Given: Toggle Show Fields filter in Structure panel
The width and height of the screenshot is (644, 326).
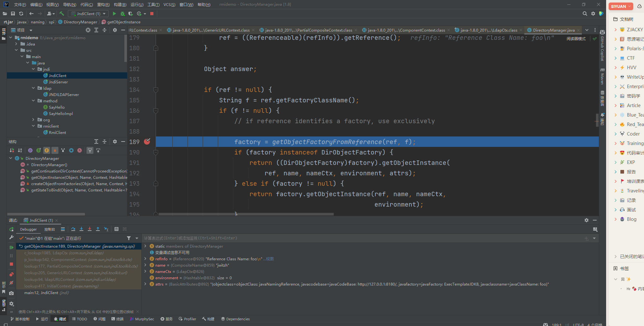Looking at the screenshot, I should 47,150.
